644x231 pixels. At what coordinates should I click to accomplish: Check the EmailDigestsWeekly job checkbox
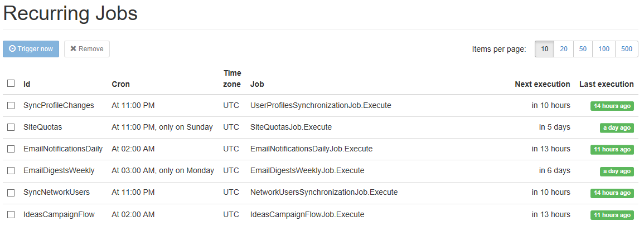tap(11, 171)
